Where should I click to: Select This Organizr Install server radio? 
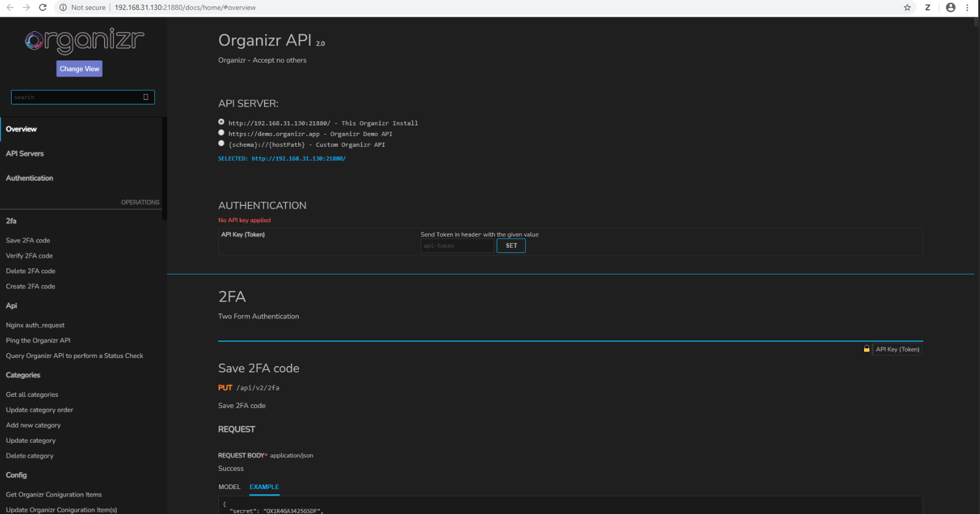(221, 122)
